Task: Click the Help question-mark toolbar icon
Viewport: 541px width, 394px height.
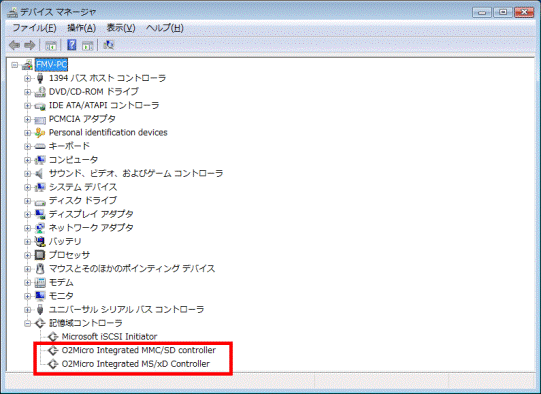Action: (x=71, y=45)
